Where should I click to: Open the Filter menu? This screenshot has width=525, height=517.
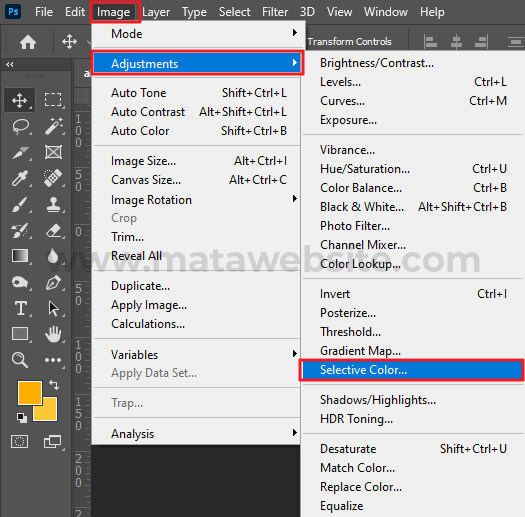[x=275, y=12]
